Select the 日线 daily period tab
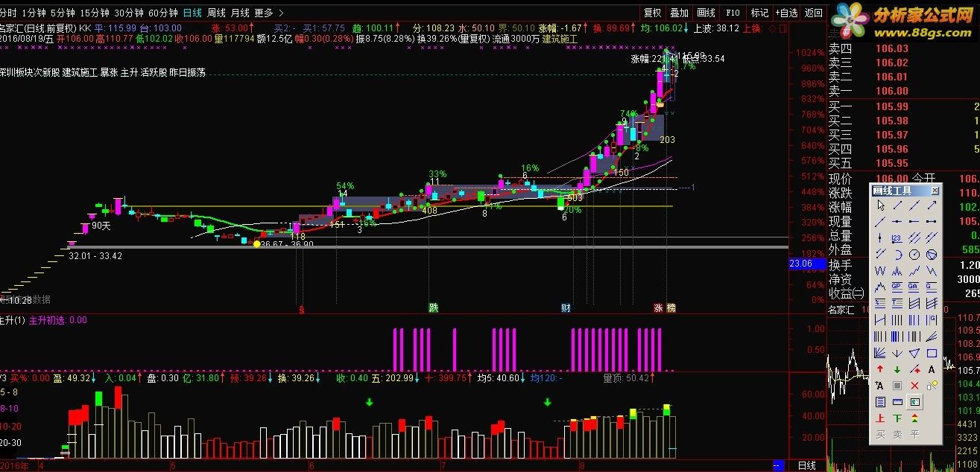Viewport: 980px width, 472px height. pyautogui.click(x=192, y=13)
